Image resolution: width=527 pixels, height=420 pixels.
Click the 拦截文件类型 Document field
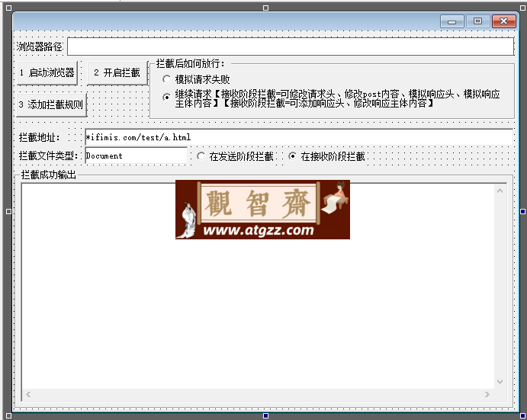tap(136, 155)
